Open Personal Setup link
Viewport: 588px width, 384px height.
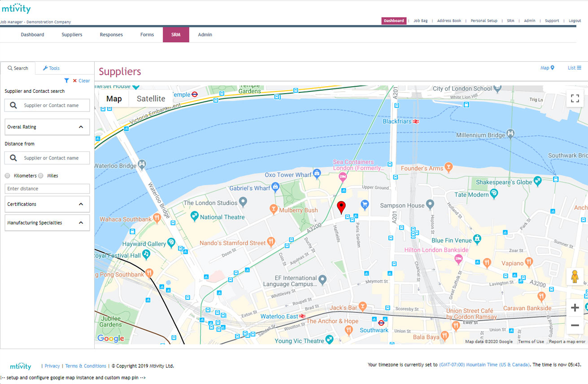pyautogui.click(x=484, y=21)
